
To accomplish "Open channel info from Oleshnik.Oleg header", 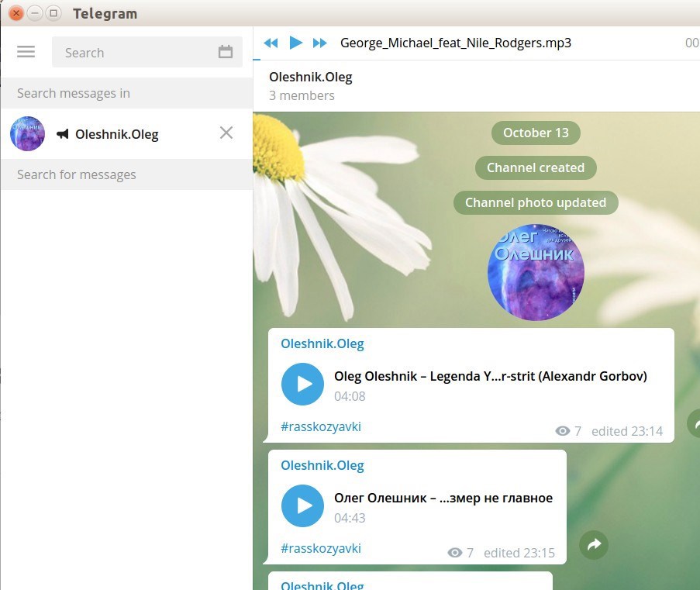I will click(311, 77).
